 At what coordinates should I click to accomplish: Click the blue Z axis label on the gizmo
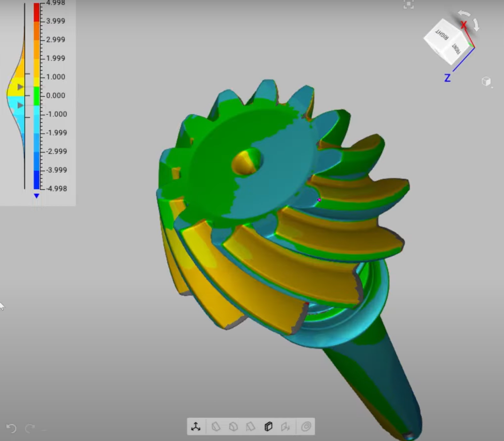pos(447,77)
